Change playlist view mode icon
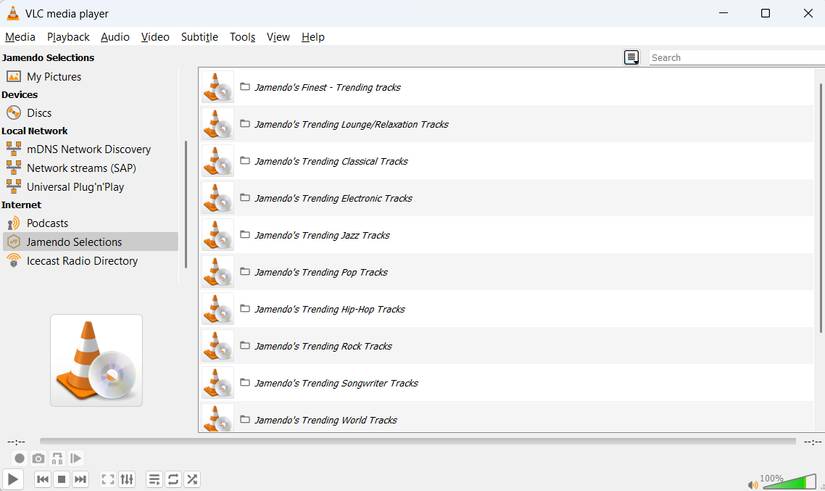 click(x=631, y=57)
